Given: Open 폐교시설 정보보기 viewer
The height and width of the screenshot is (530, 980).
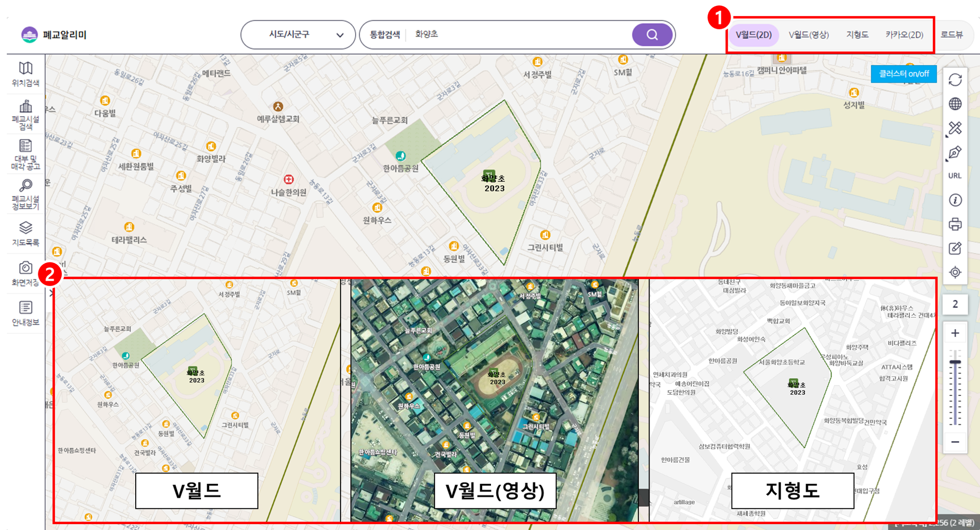Looking at the screenshot, I should 25,194.
